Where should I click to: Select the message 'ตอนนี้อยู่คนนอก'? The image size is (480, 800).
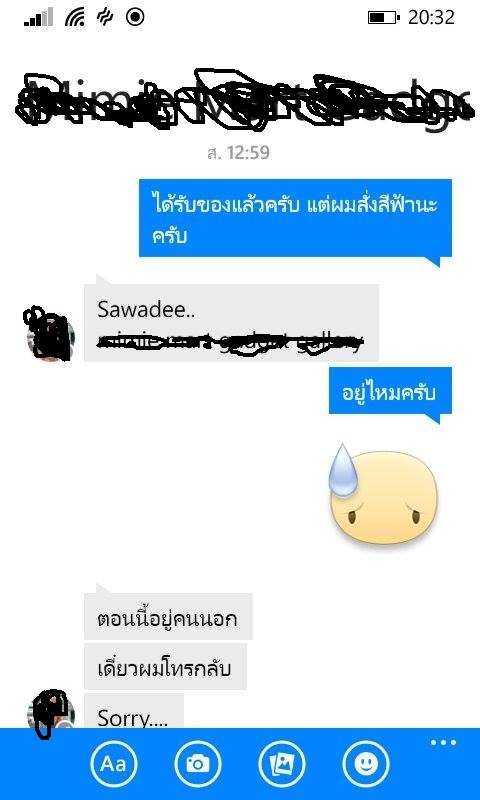pos(168,617)
